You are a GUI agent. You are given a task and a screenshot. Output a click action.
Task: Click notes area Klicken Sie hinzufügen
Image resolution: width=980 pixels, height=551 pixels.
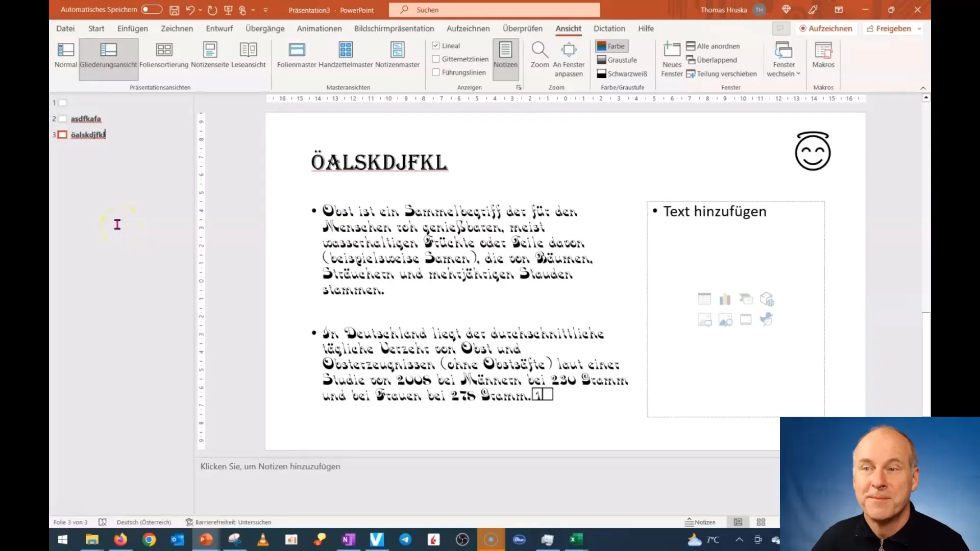(269, 466)
